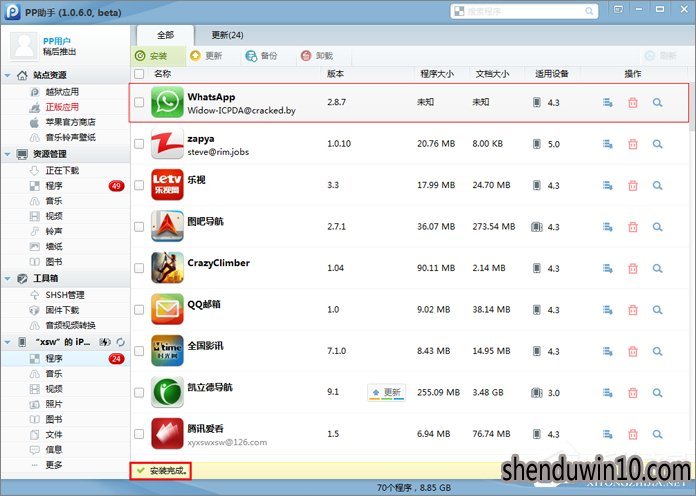Select the CrazyClimber checkbox
The image size is (696, 496).
pos(139,268)
